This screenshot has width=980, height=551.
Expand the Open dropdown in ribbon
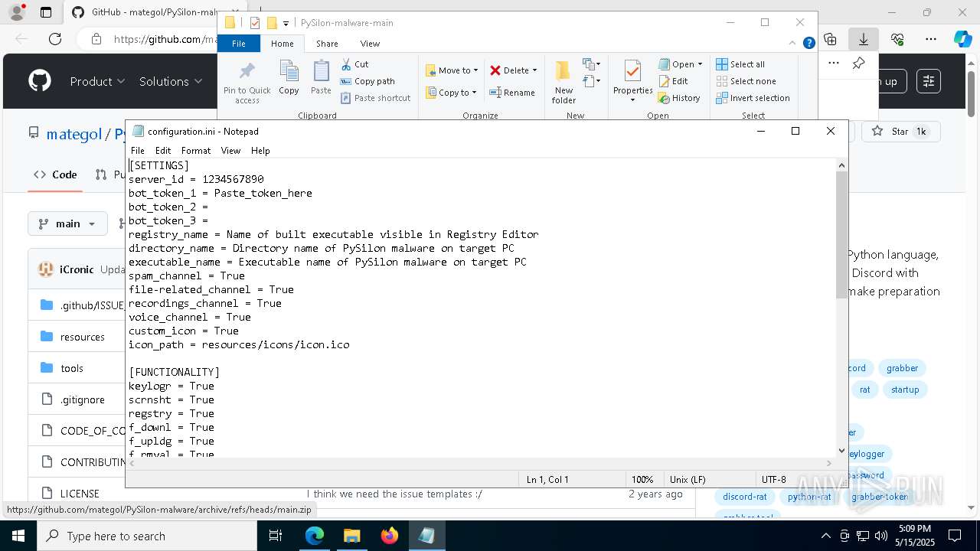700,64
